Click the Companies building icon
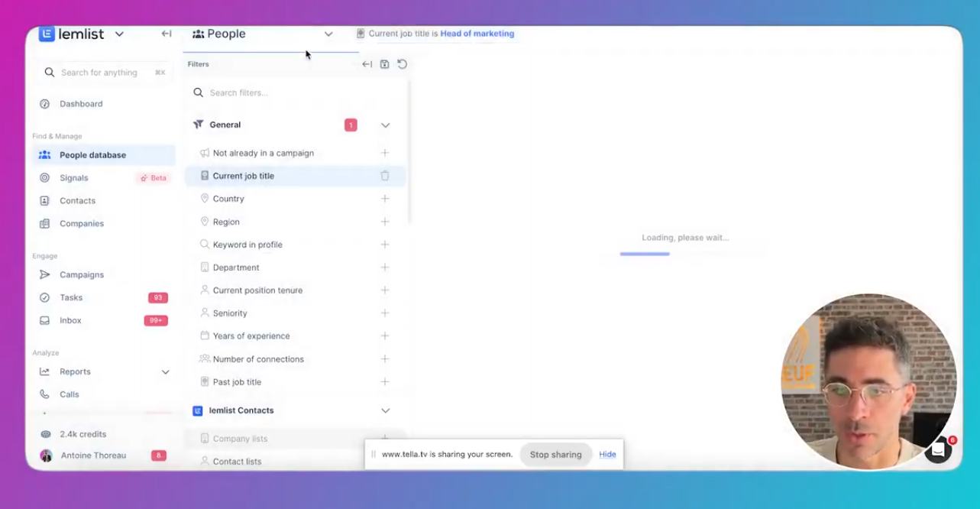Image resolution: width=980 pixels, height=509 pixels. tap(45, 224)
